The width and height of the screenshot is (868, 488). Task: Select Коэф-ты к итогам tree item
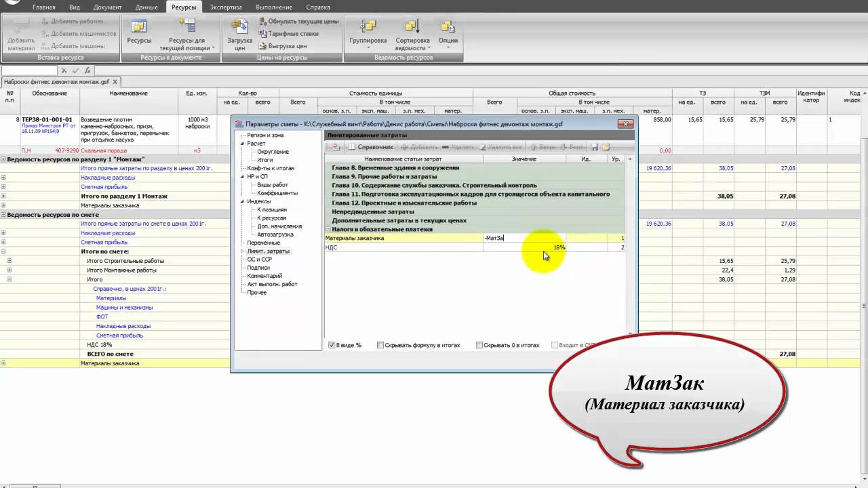[x=271, y=168]
